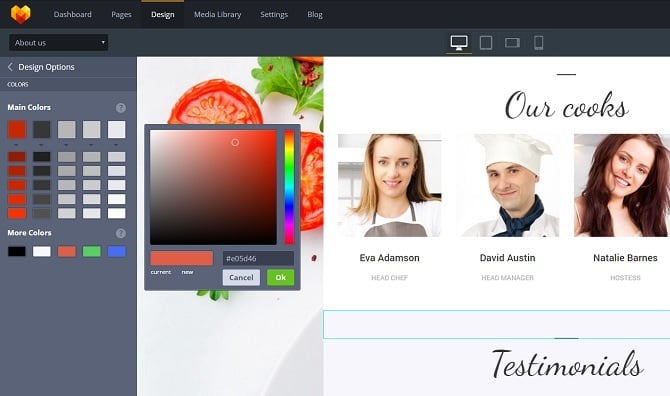
Task: Click the hex color code field
Action: pos(258,258)
